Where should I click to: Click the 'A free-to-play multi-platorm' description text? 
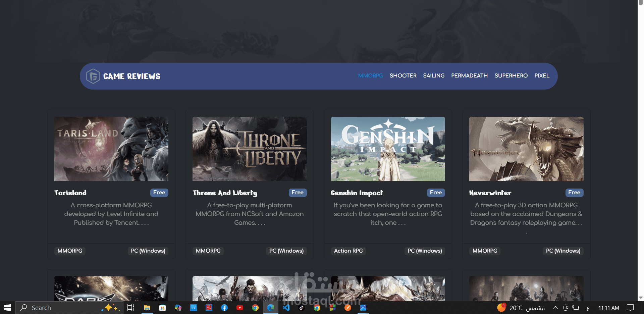pos(250,214)
